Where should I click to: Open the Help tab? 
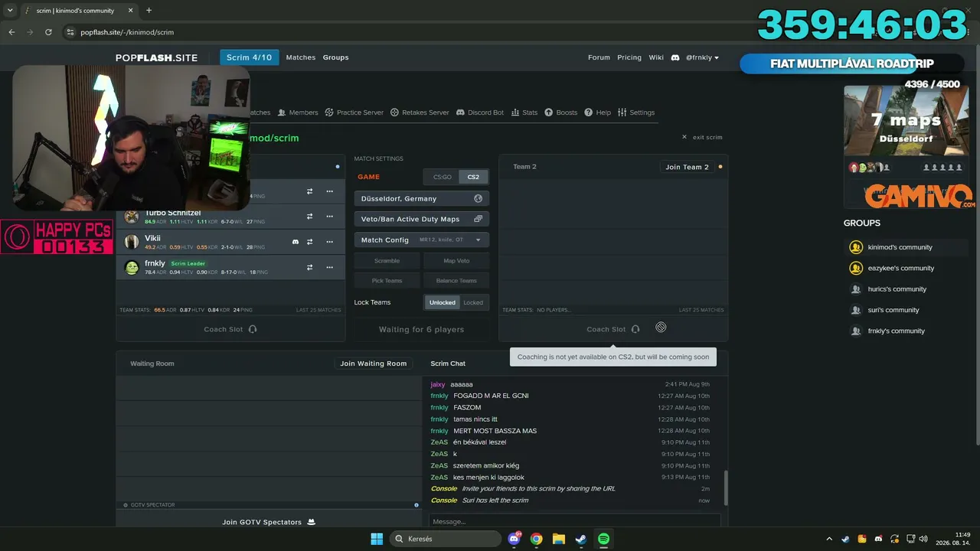[x=598, y=112]
